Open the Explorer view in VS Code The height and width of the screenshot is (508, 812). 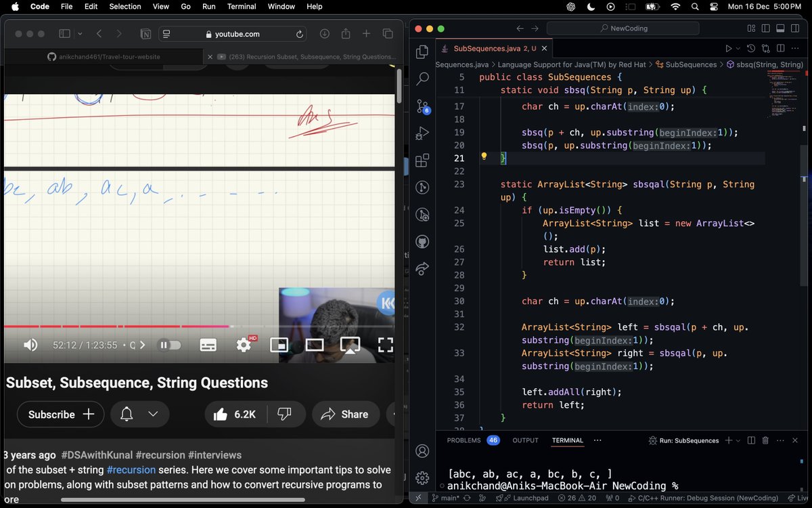point(422,51)
